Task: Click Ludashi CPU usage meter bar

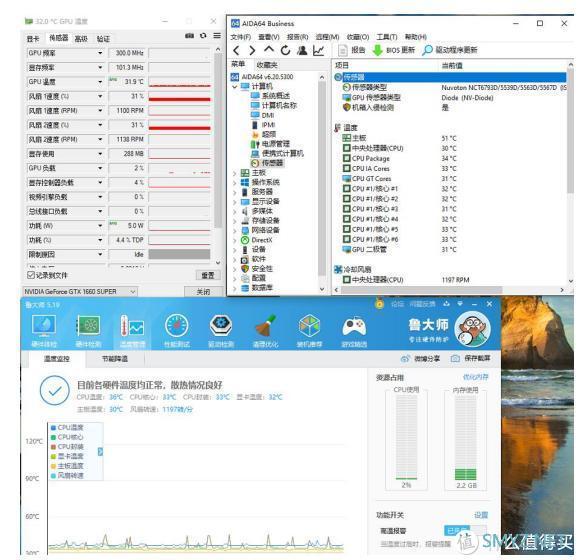Action: [406, 437]
